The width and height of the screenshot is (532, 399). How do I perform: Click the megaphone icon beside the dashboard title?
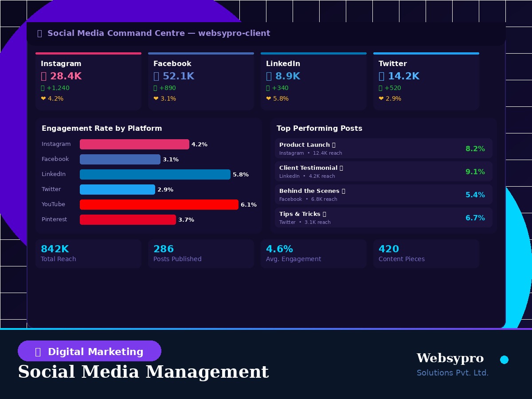point(40,33)
